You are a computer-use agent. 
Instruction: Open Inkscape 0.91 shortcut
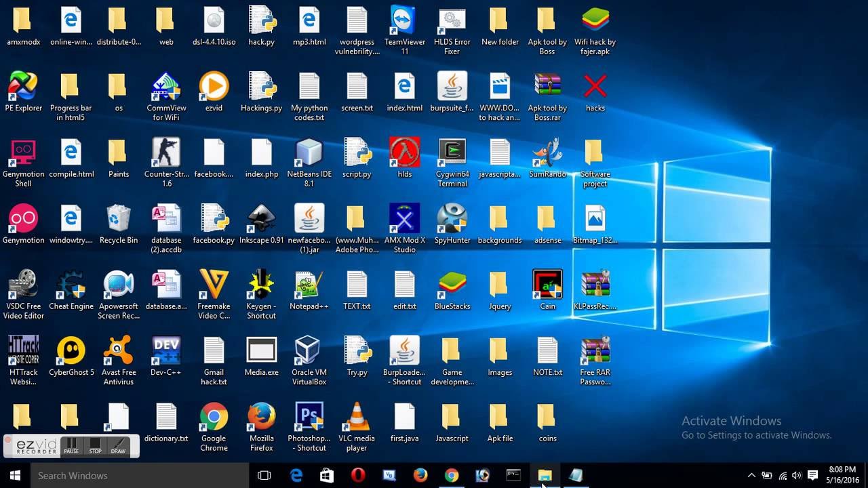point(262,224)
